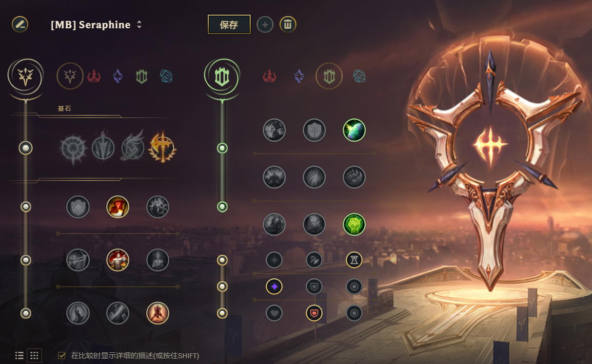
Task: Switch primary path to Domination
Action: click(94, 76)
